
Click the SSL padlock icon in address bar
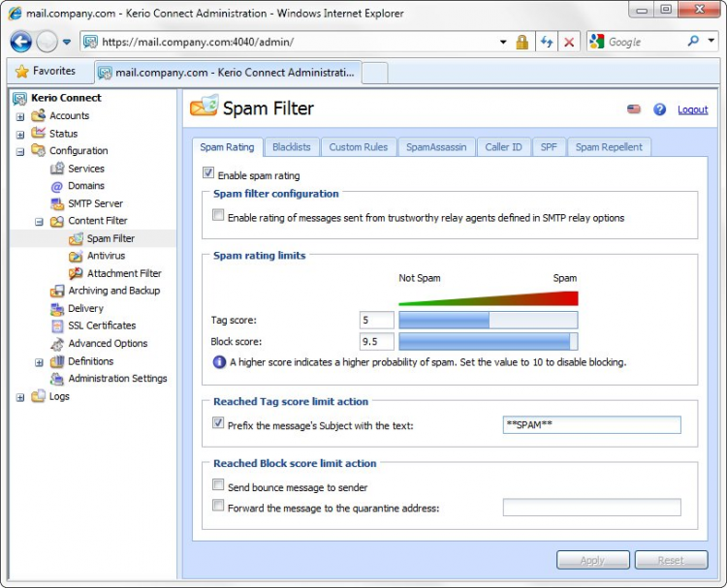click(522, 43)
